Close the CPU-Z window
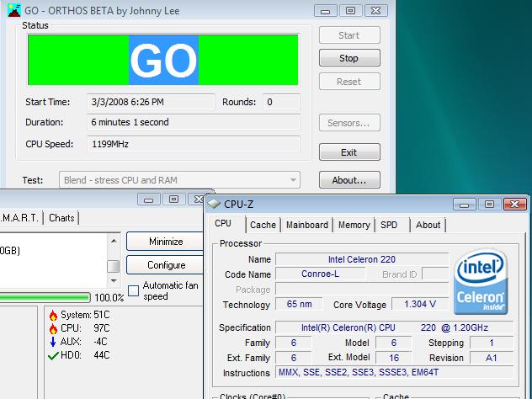 click(x=514, y=205)
